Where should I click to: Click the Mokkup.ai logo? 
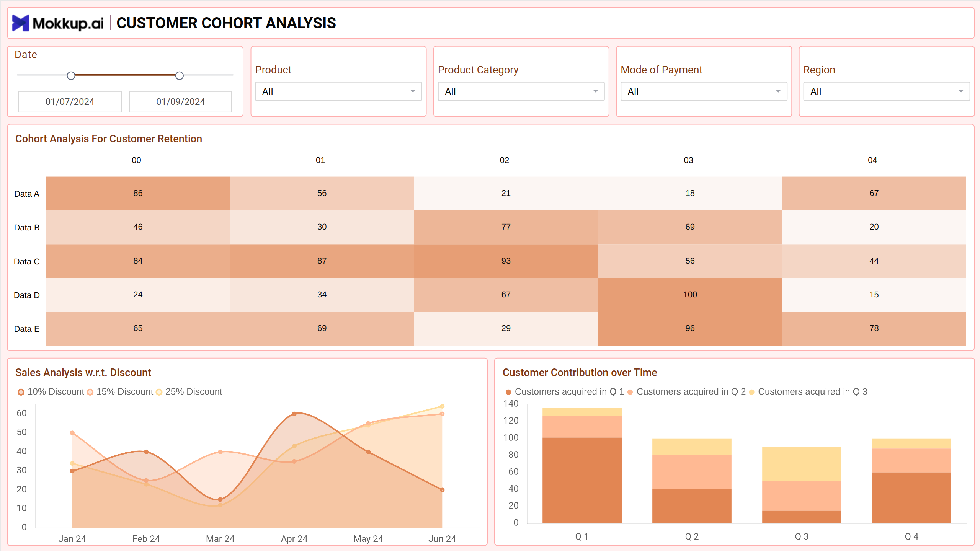coord(58,23)
